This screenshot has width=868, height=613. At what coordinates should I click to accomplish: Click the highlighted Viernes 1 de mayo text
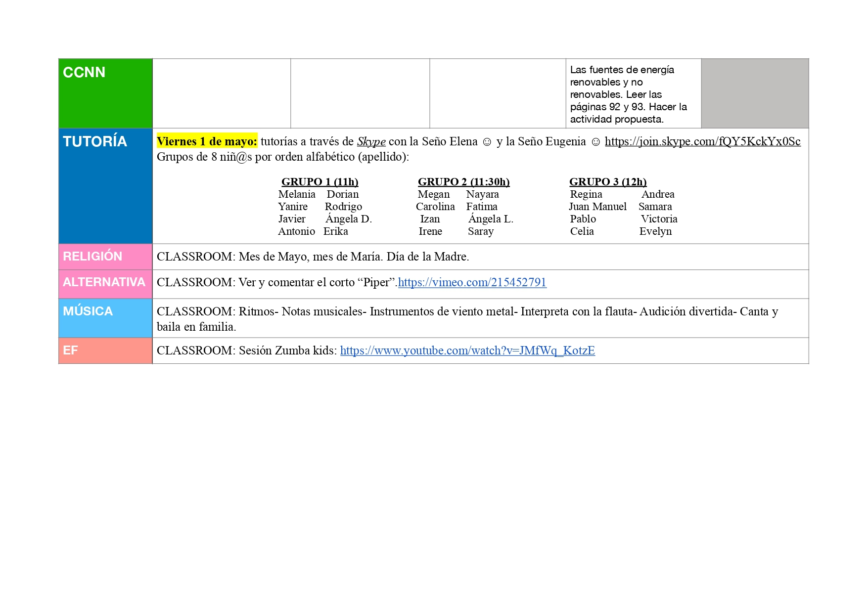click(207, 142)
